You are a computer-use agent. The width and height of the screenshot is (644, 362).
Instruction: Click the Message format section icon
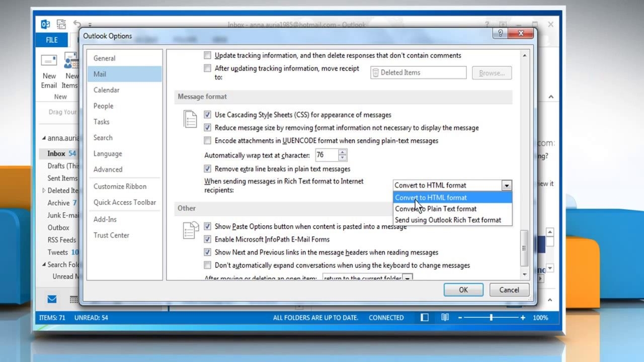190,120
